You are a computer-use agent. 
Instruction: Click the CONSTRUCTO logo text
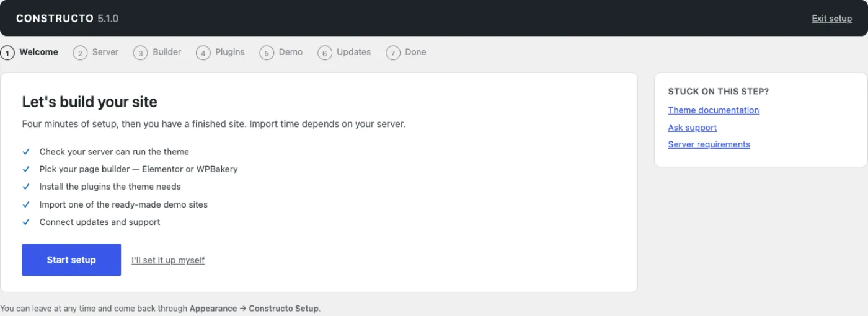tap(55, 19)
